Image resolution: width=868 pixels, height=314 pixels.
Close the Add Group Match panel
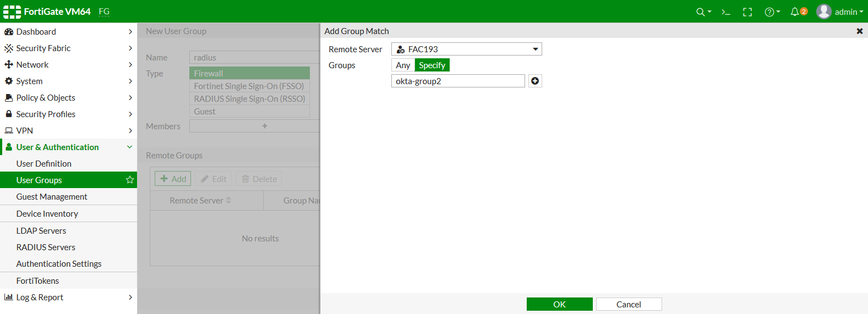tap(860, 31)
